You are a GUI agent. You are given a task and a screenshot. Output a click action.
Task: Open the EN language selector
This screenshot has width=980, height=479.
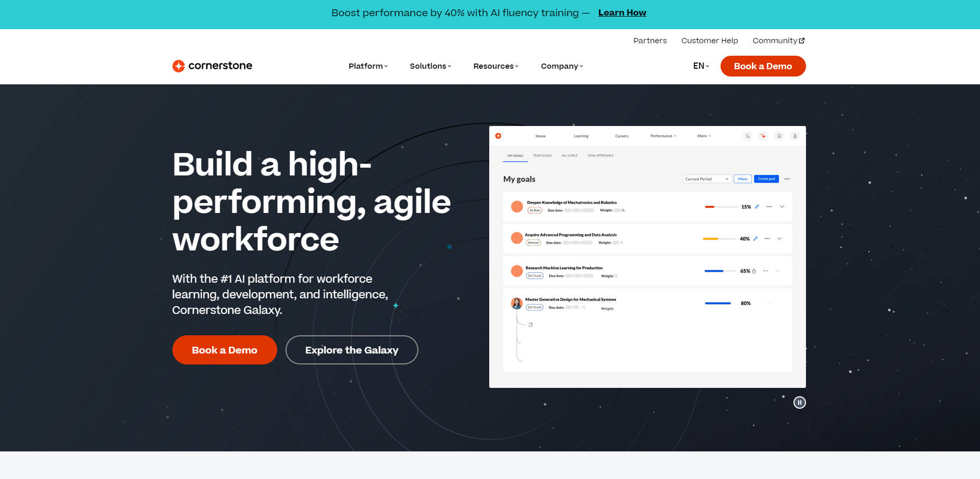coord(701,66)
